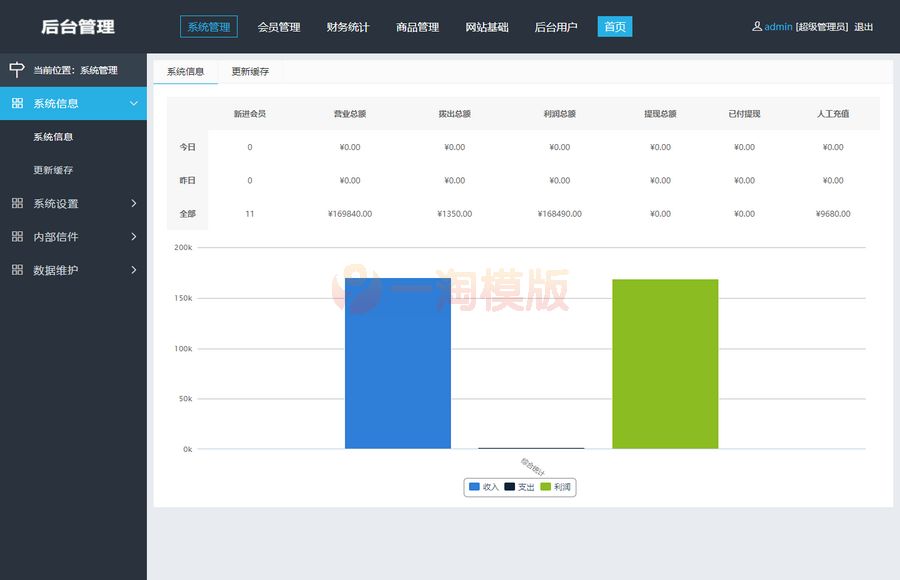The image size is (900, 580).
Task: Click the 系统设置 module icon
Action: (15, 203)
